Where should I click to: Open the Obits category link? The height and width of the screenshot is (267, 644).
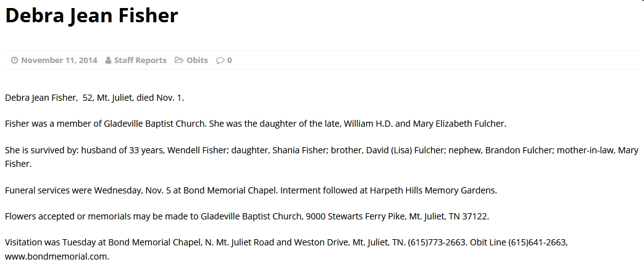(197, 61)
